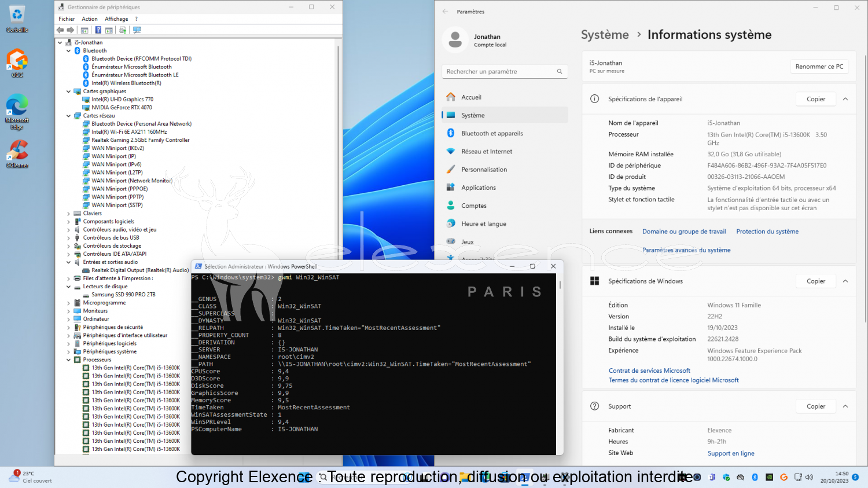
Task: Toggle the action pane toolbar icon
Action: point(109,30)
